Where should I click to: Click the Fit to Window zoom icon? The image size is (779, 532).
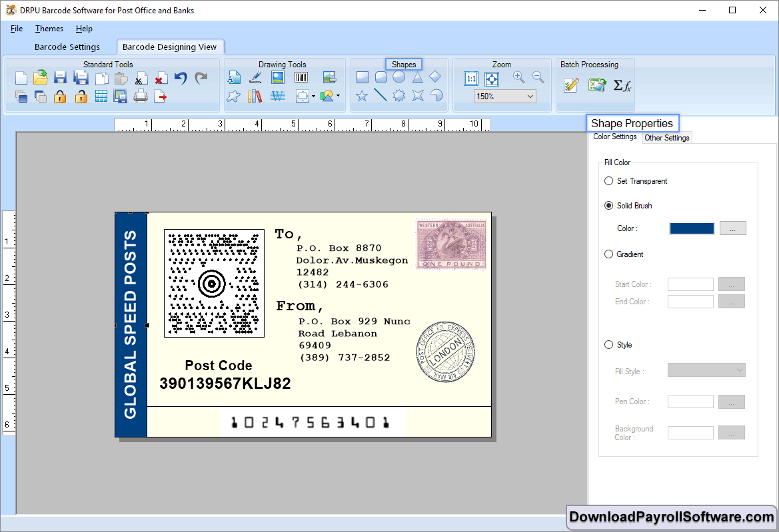[x=492, y=79]
